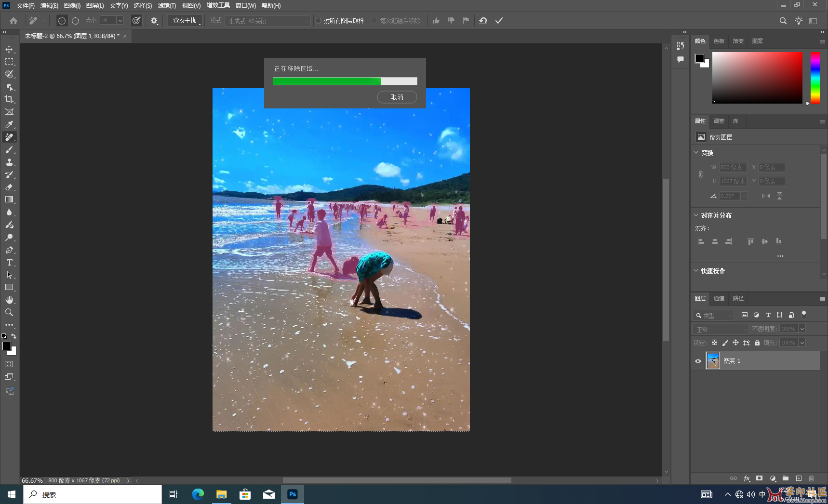
Task: Select the Rectangle shape tool
Action: [9, 287]
